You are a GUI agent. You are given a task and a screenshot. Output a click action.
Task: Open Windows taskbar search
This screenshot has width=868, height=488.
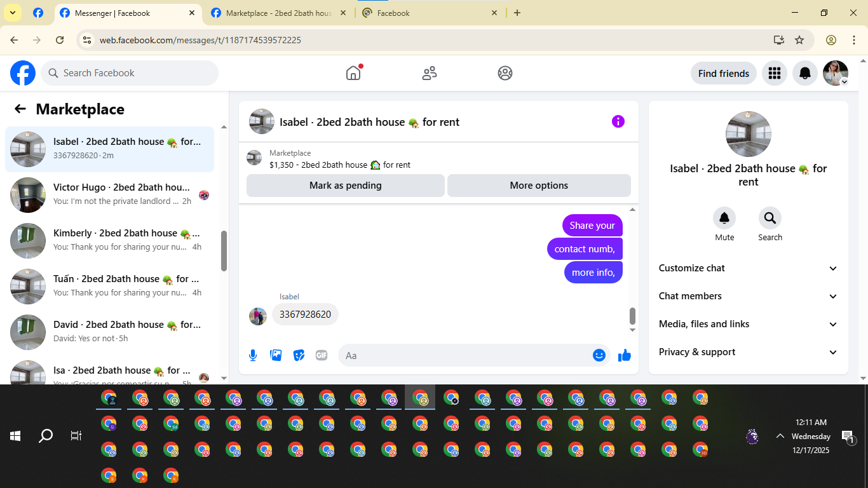(46, 436)
